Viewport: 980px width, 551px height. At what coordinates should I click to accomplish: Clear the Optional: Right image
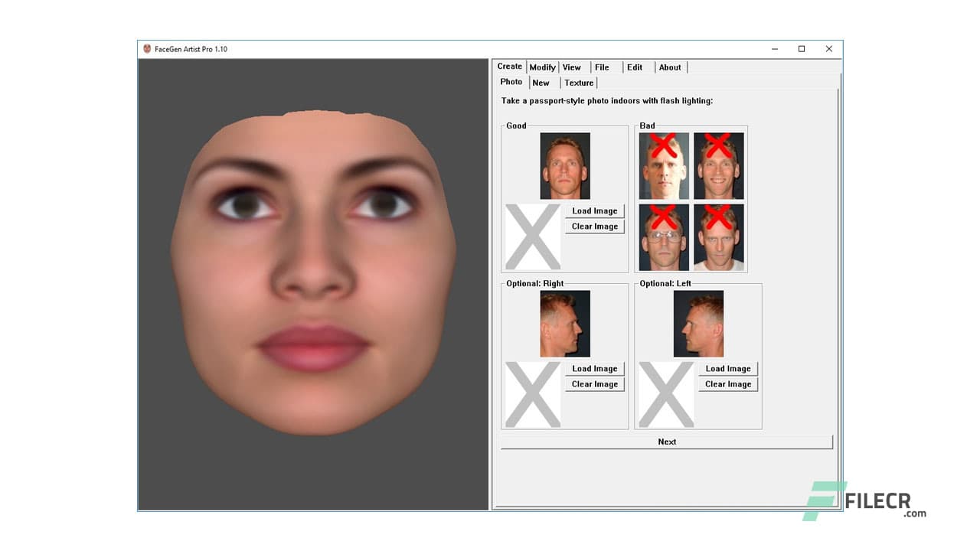594,383
